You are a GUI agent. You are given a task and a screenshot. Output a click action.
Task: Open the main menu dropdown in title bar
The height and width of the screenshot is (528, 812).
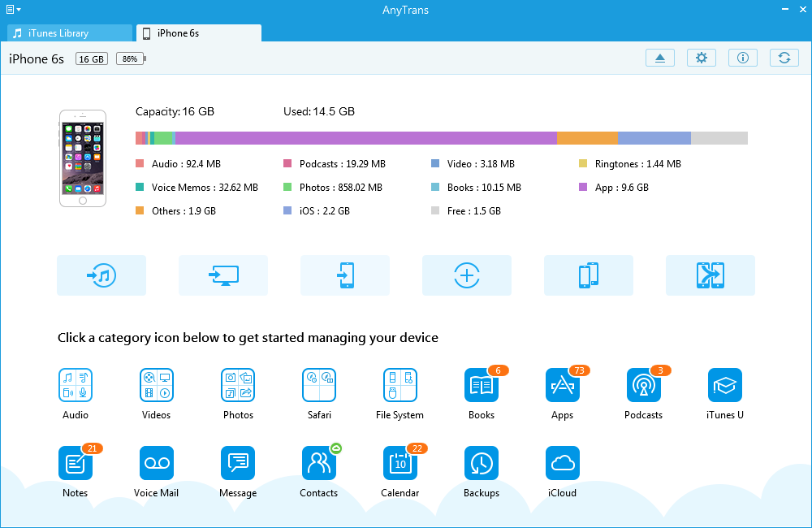click(14, 9)
